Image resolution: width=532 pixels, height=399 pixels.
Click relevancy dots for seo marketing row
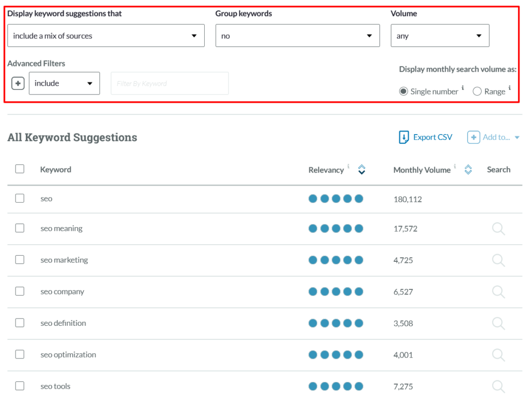[336, 260]
